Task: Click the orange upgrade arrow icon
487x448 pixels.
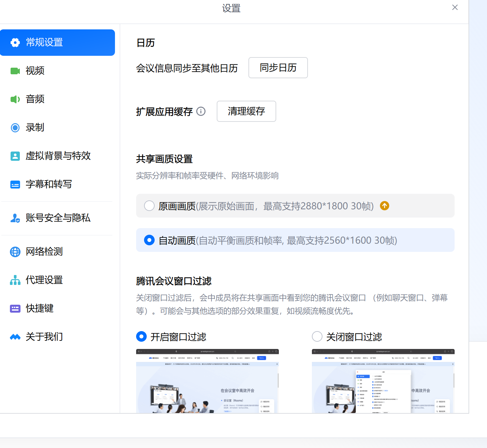Action: [385, 206]
